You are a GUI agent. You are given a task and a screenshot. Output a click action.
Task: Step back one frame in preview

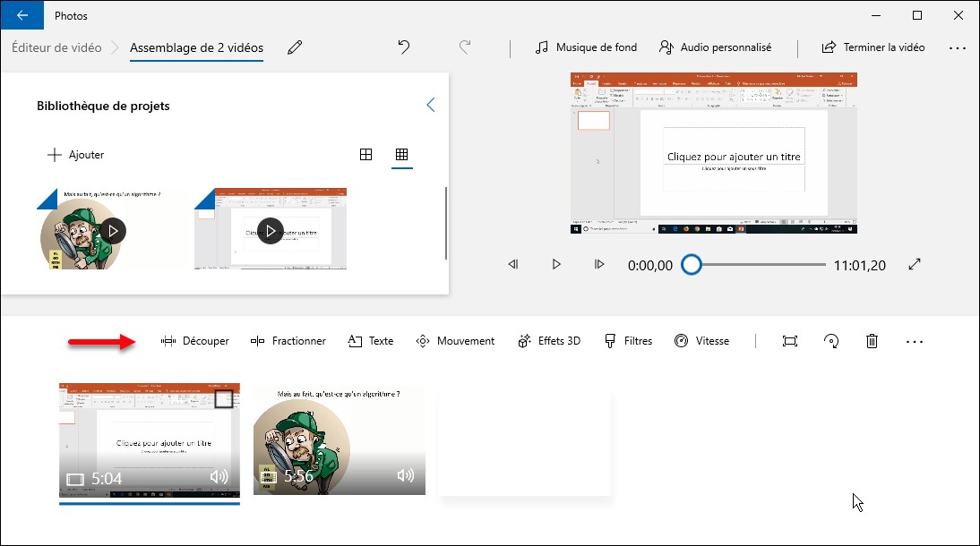[513, 265]
